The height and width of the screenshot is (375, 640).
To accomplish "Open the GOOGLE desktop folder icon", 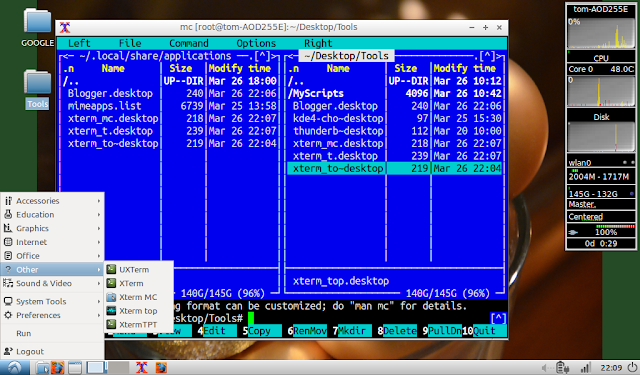I will pyautogui.click(x=37, y=21).
